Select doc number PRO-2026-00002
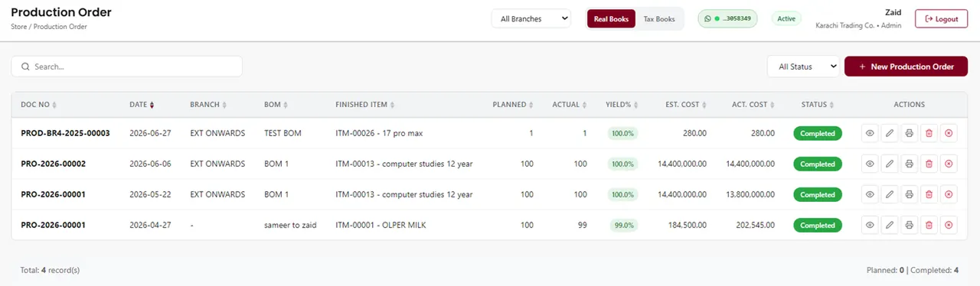The height and width of the screenshot is (286, 980). pos(53,164)
